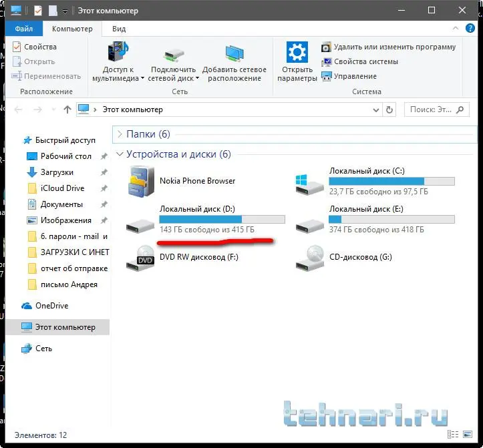
Task: Click the search magnifier icon
Action: coord(460,109)
